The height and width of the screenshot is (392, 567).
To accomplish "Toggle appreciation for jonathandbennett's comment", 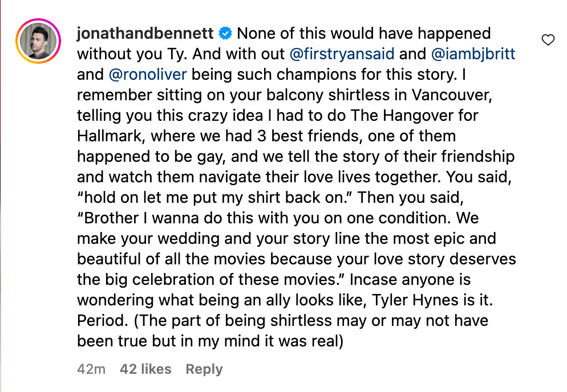I will 548,40.
